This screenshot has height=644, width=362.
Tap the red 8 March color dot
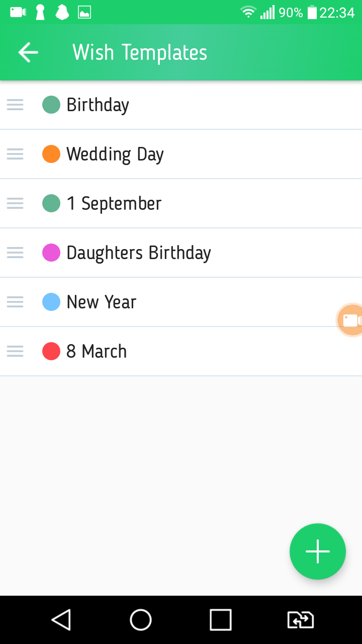coord(51,351)
